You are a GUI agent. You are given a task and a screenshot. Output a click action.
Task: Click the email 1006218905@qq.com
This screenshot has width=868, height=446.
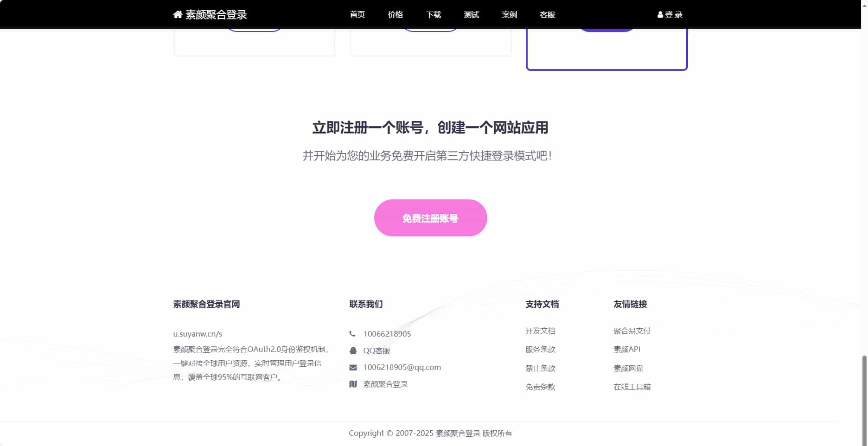coord(402,367)
